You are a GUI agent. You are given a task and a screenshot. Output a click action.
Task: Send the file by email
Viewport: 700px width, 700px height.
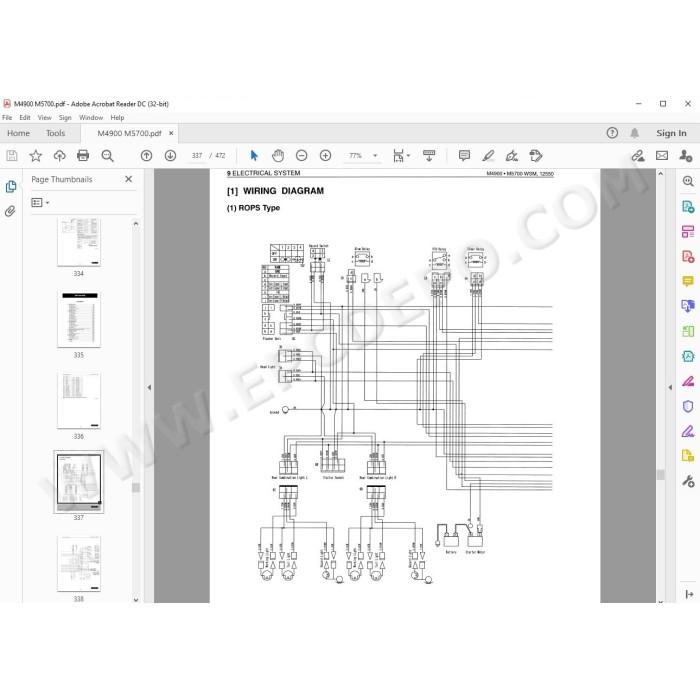(x=662, y=156)
